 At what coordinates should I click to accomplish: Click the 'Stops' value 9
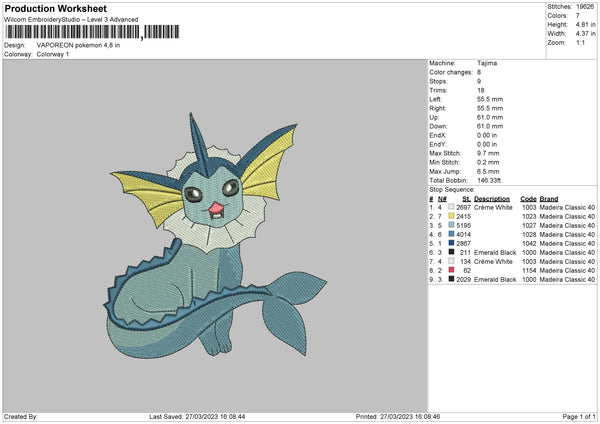click(x=479, y=81)
